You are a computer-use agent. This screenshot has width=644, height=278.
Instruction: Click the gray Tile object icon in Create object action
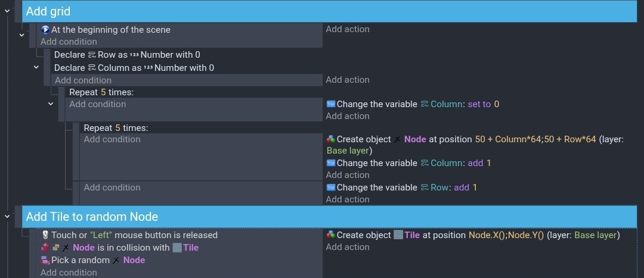click(x=398, y=235)
